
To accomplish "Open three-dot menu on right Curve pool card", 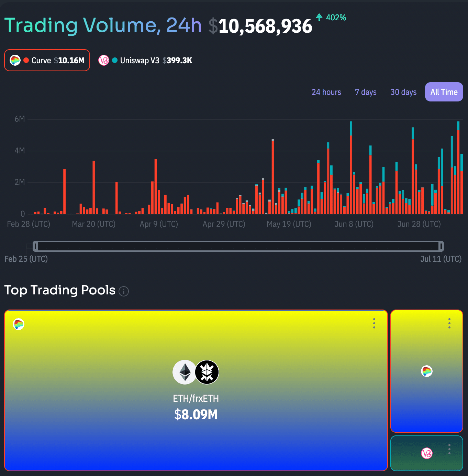I will pos(449,323).
